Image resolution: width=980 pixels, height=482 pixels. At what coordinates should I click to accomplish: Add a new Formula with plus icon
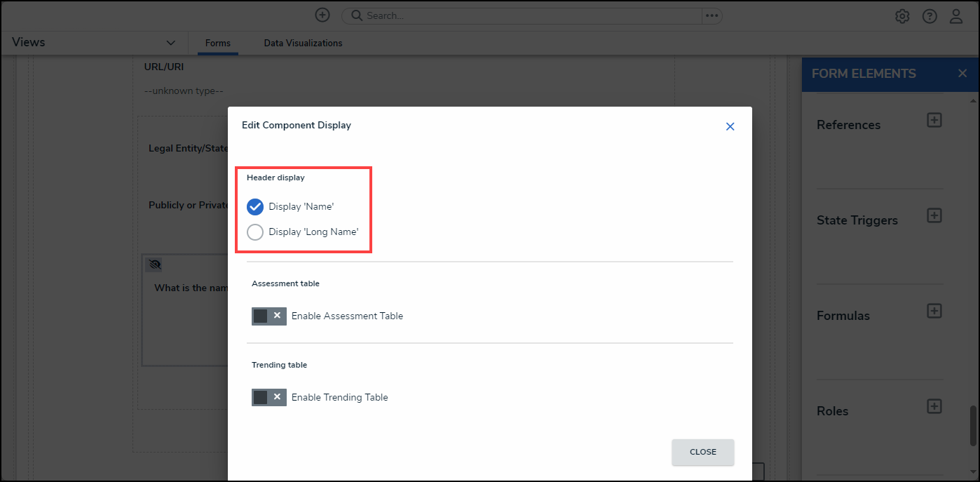tap(934, 311)
